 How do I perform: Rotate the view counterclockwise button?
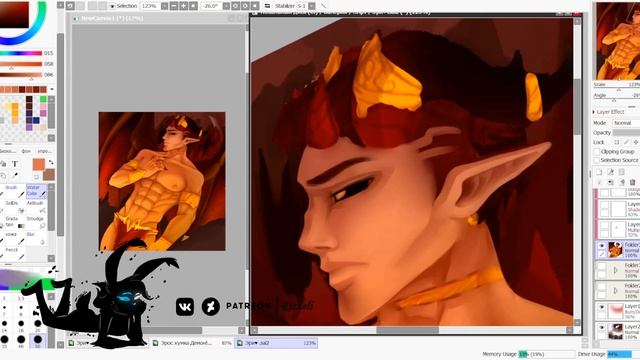[x=236, y=6]
